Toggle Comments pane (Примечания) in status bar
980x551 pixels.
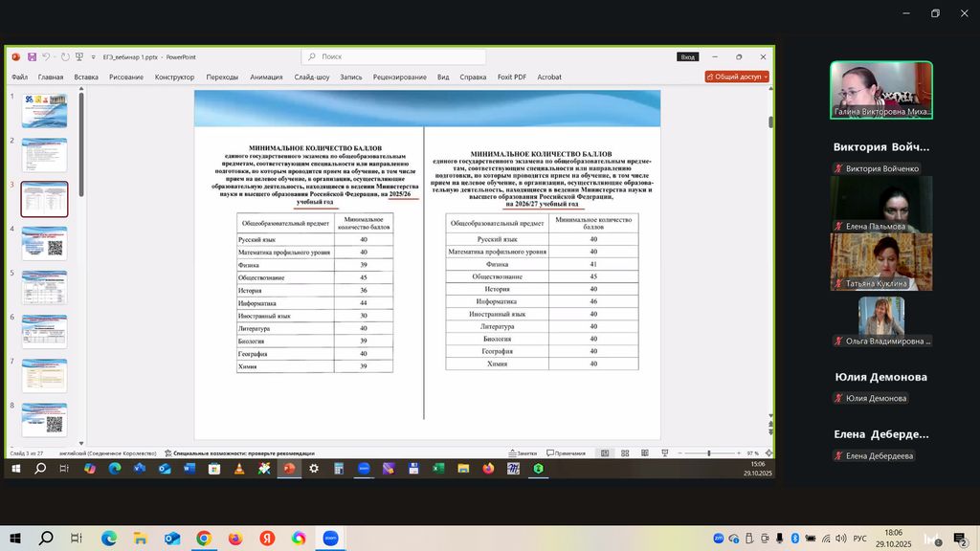[567, 452]
